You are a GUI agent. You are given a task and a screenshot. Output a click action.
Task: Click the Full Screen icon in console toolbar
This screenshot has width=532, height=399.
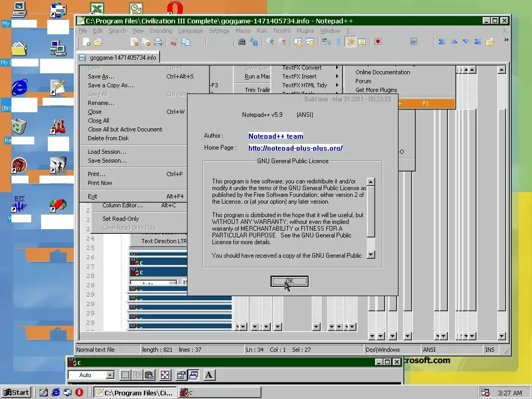[165, 375]
